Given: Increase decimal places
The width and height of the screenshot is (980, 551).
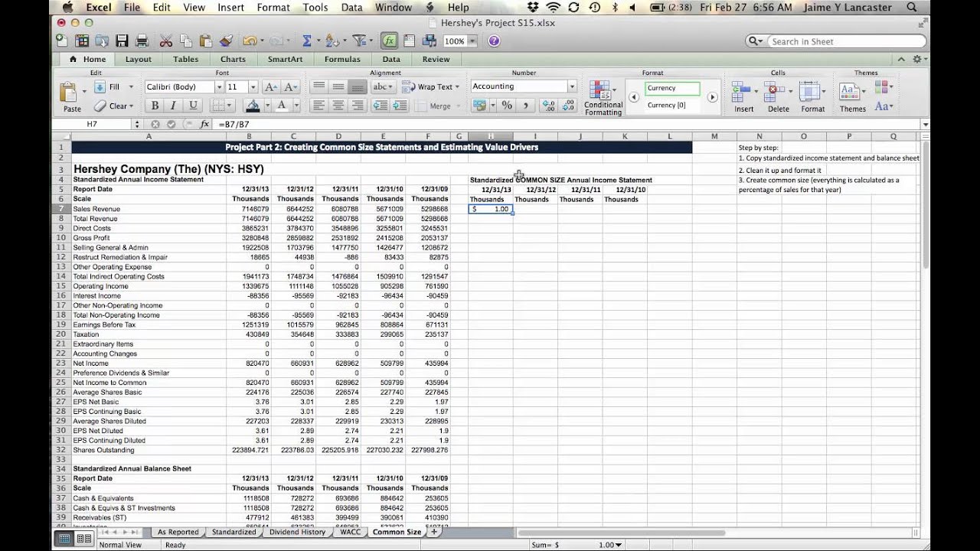Looking at the screenshot, I should pyautogui.click(x=548, y=106).
